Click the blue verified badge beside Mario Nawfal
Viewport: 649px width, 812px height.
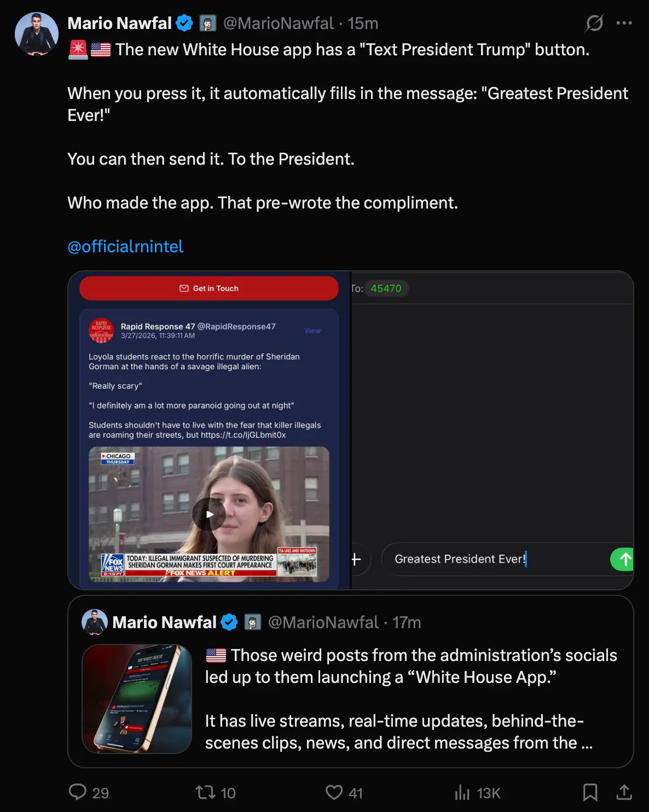(184, 23)
